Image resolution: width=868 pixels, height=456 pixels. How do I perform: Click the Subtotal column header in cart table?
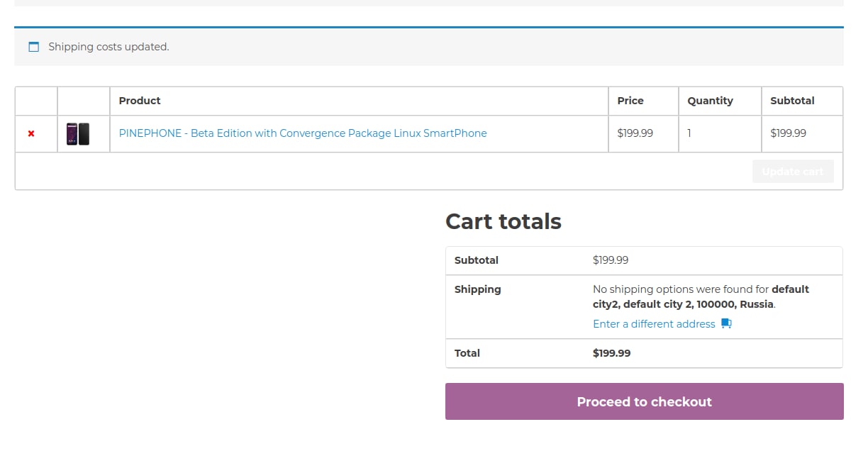(x=792, y=101)
